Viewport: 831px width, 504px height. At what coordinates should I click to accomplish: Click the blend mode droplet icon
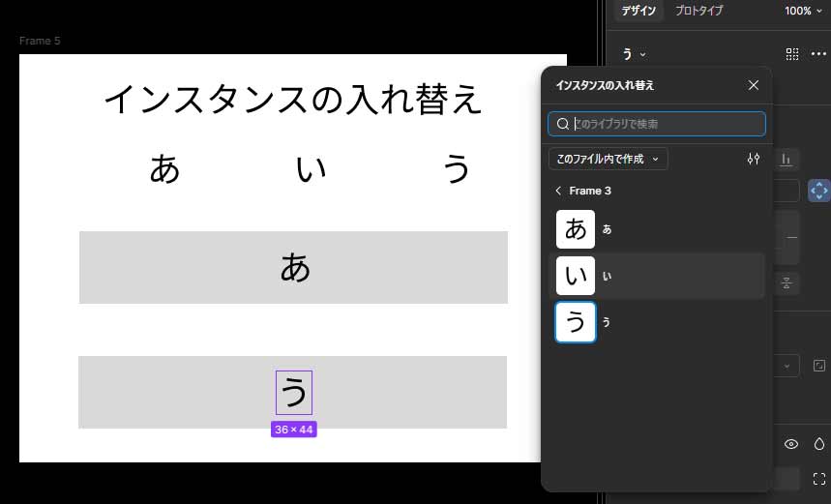[818, 444]
